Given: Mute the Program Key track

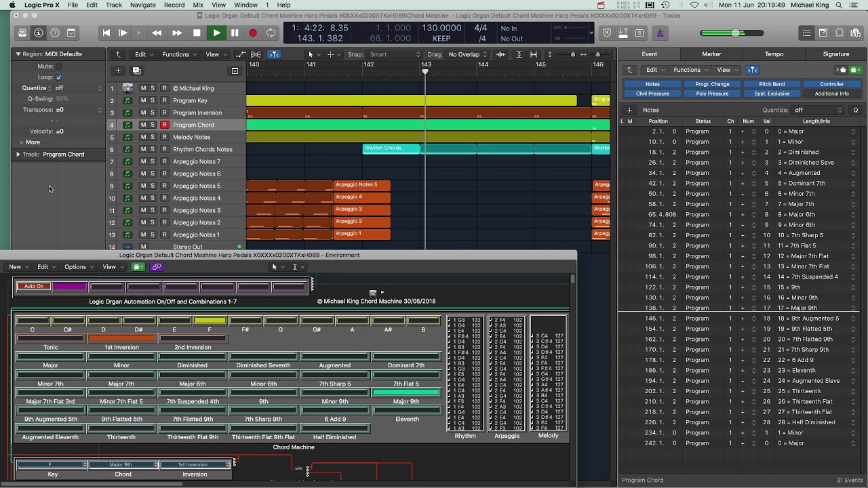Looking at the screenshot, I should coord(143,100).
